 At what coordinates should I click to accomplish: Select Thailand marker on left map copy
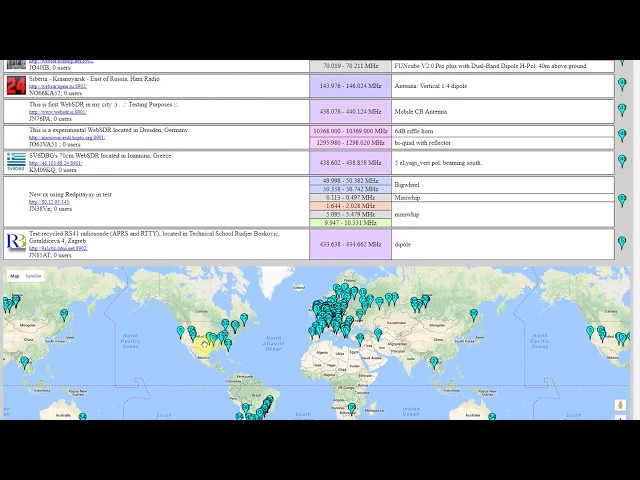[25, 362]
